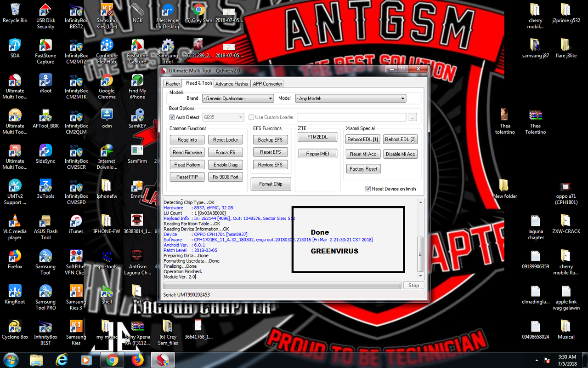
Task: Enable the Use Custom Loader checkbox
Action: 251,117
